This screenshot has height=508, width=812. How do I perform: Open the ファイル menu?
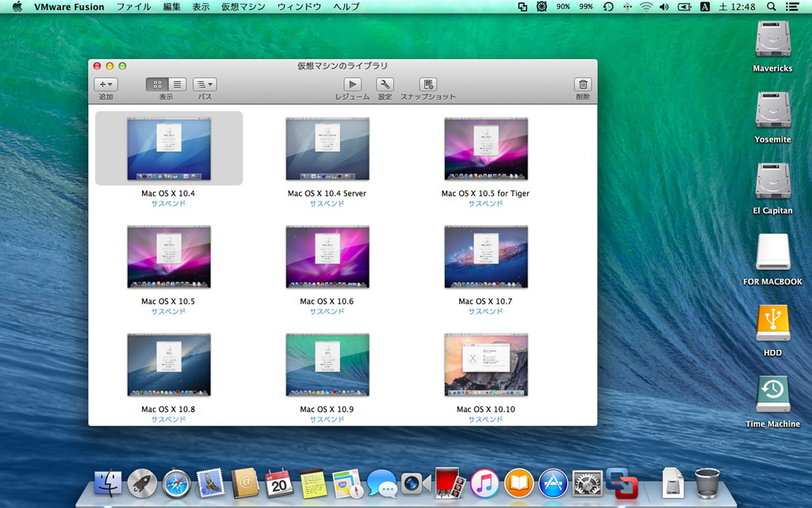tap(133, 6)
